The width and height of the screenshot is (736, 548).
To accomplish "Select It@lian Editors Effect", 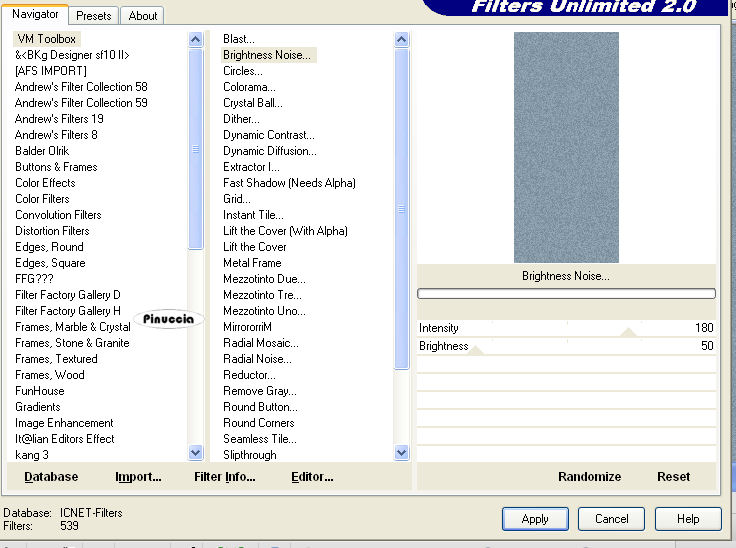I will [65, 439].
